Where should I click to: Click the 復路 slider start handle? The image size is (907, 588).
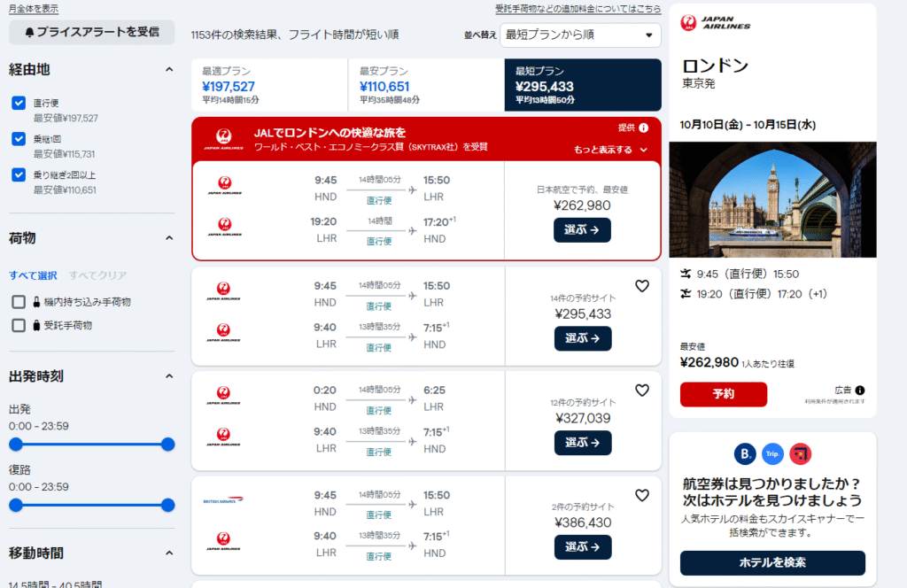coord(16,506)
